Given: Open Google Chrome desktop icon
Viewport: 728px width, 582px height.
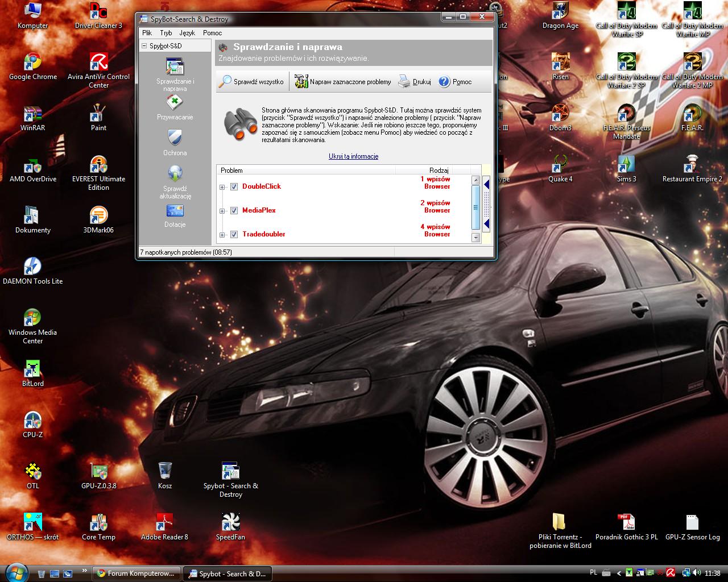Looking at the screenshot, I should point(33,66).
